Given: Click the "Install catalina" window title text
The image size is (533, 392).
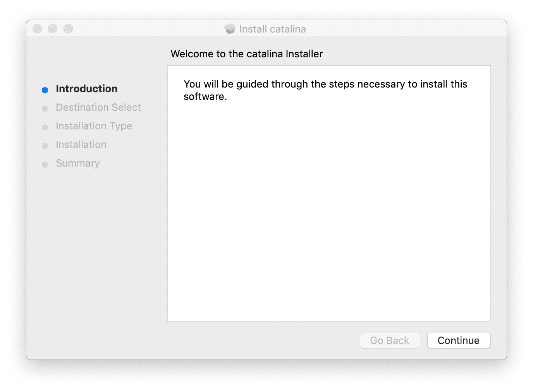Looking at the screenshot, I should (x=272, y=29).
